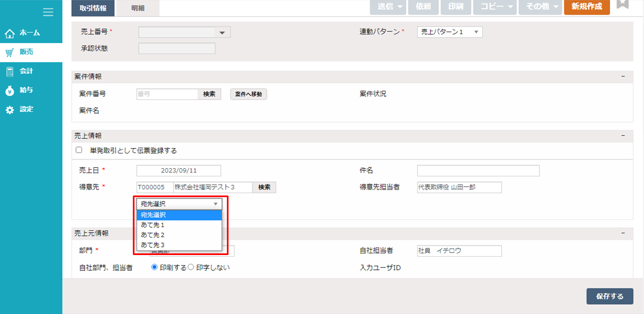Select the 印刷する radio button
Image resolution: width=644 pixels, height=314 pixels.
(155, 267)
